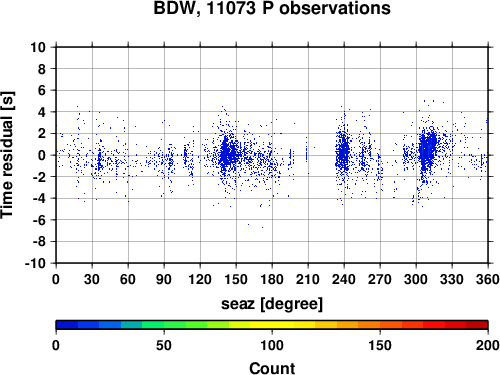Click the Time residual [s] axis label
The height and width of the screenshot is (375, 500).
click(x=7, y=155)
